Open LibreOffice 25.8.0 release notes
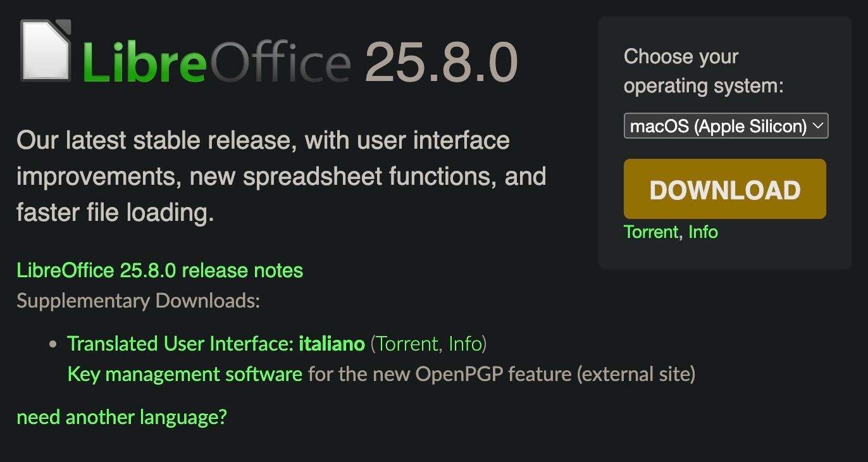The image size is (868, 462). [159, 270]
